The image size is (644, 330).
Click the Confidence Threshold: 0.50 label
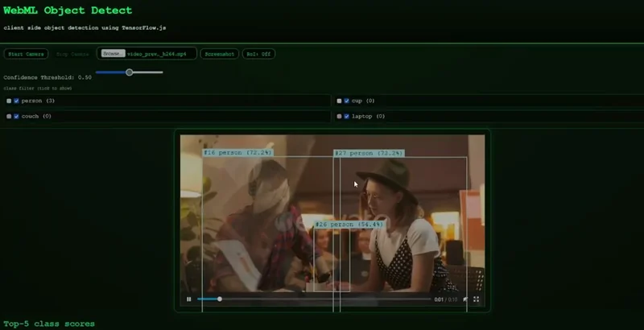pyautogui.click(x=47, y=77)
